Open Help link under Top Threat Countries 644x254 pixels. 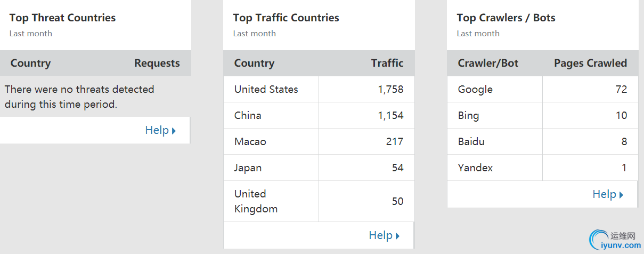(x=160, y=130)
